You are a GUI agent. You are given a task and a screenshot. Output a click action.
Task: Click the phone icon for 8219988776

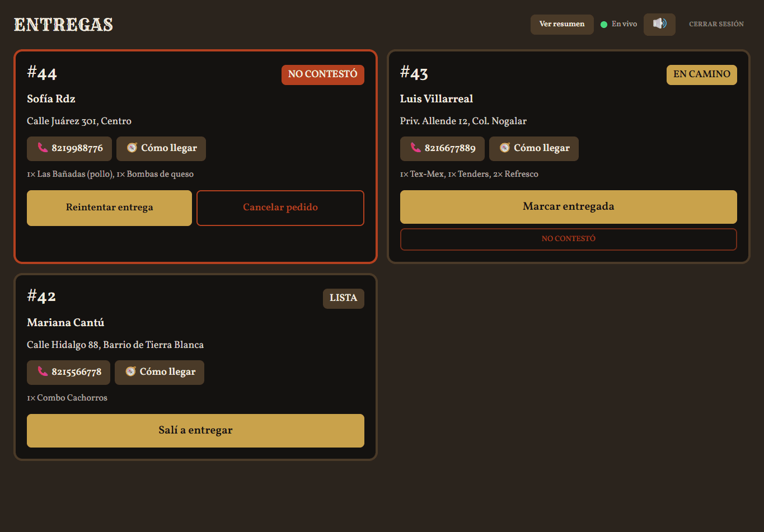click(43, 148)
